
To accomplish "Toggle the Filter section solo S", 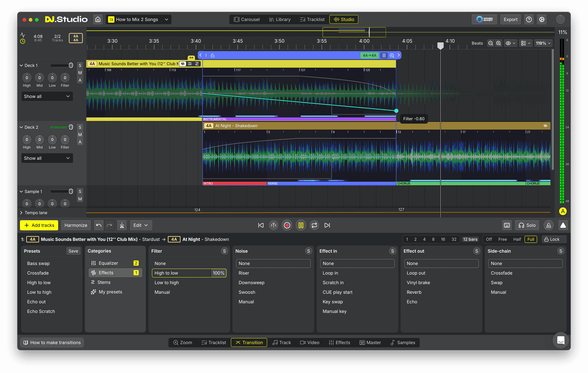I will pyautogui.click(x=224, y=251).
